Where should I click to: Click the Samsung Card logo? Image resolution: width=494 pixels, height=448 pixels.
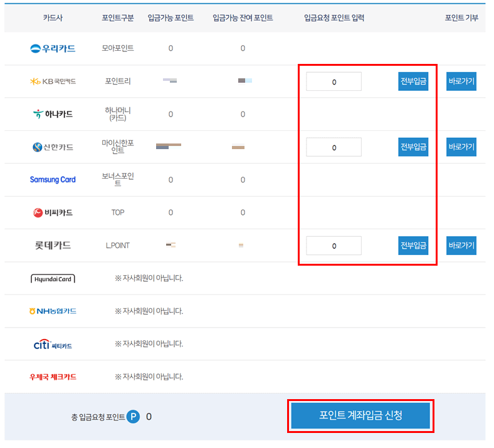(x=53, y=179)
